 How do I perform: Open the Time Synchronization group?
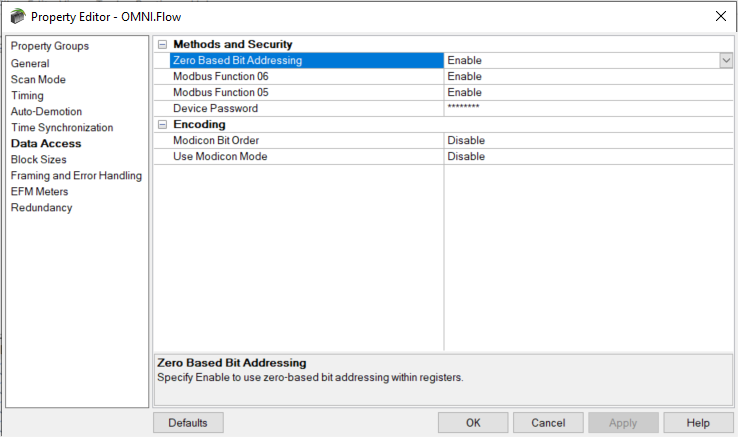[62, 128]
